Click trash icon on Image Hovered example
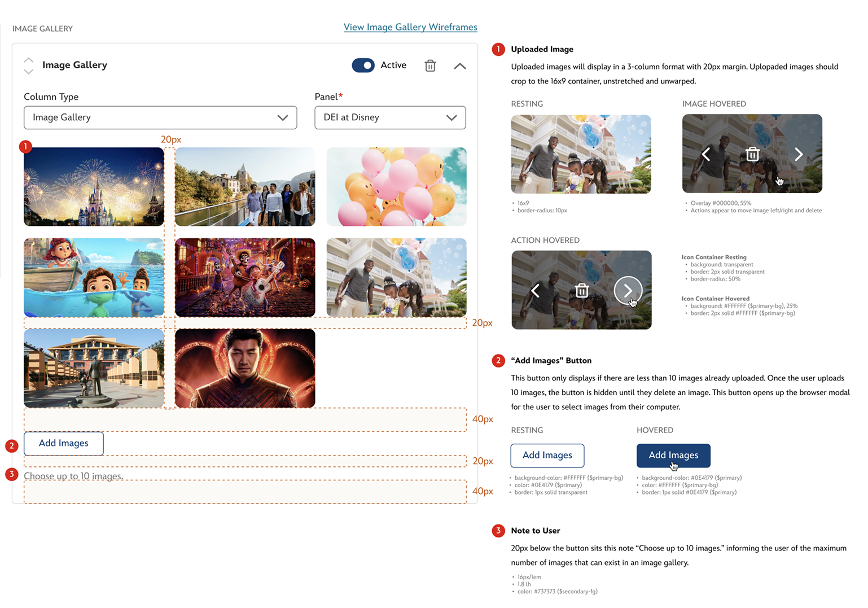Image resolution: width=868 pixels, height=608 pixels. pyautogui.click(x=752, y=154)
